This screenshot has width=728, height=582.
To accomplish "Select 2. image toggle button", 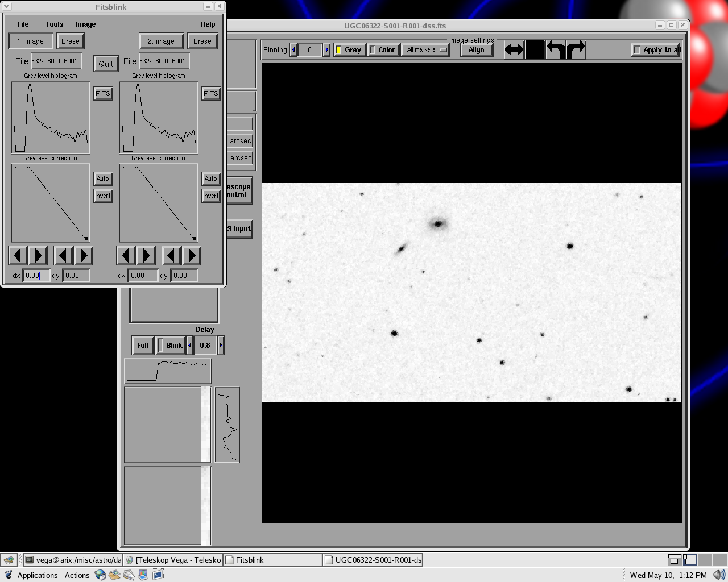I will pyautogui.click(x=162, y=41).
